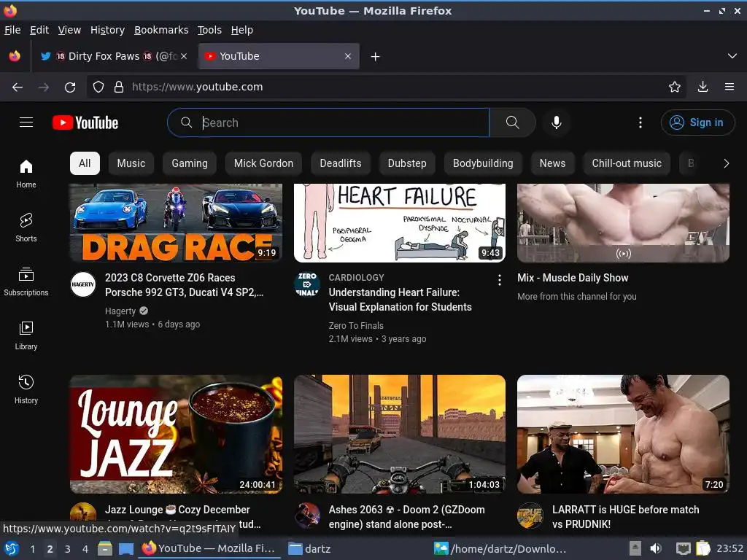Image resolution: width=747 pixels, height=560 pixels.
Task: Open a new browser tab
Action: [376, 57]
